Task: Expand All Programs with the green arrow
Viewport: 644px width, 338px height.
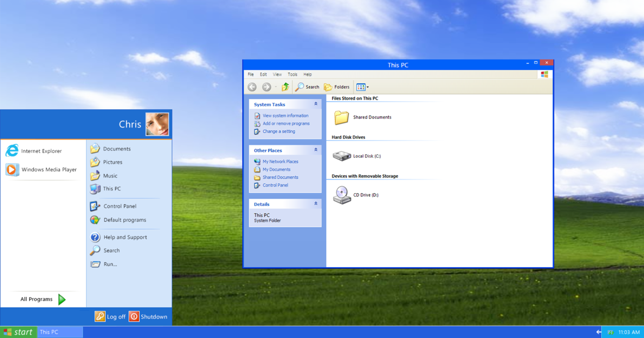Action: pos(62,300)
